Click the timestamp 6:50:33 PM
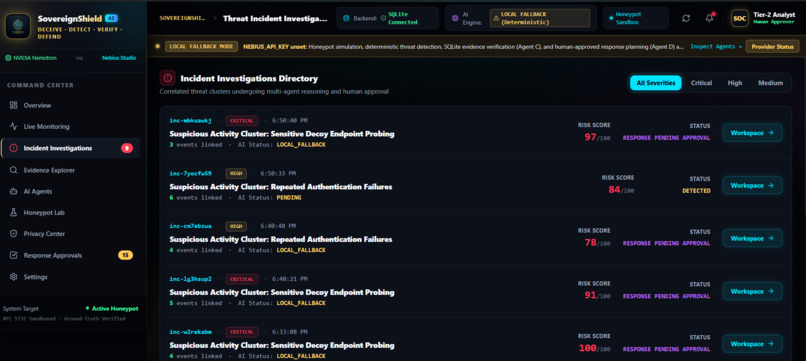806x361 pixels. tap(278, 173)
